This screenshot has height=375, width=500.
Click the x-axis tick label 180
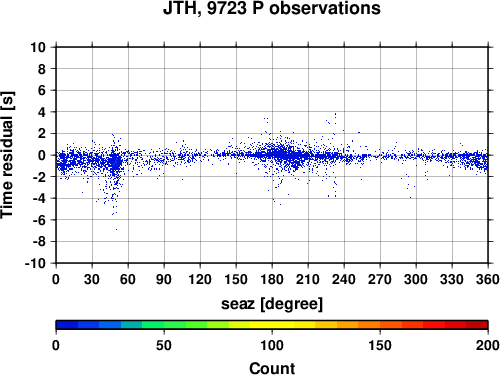click(272, 279)
